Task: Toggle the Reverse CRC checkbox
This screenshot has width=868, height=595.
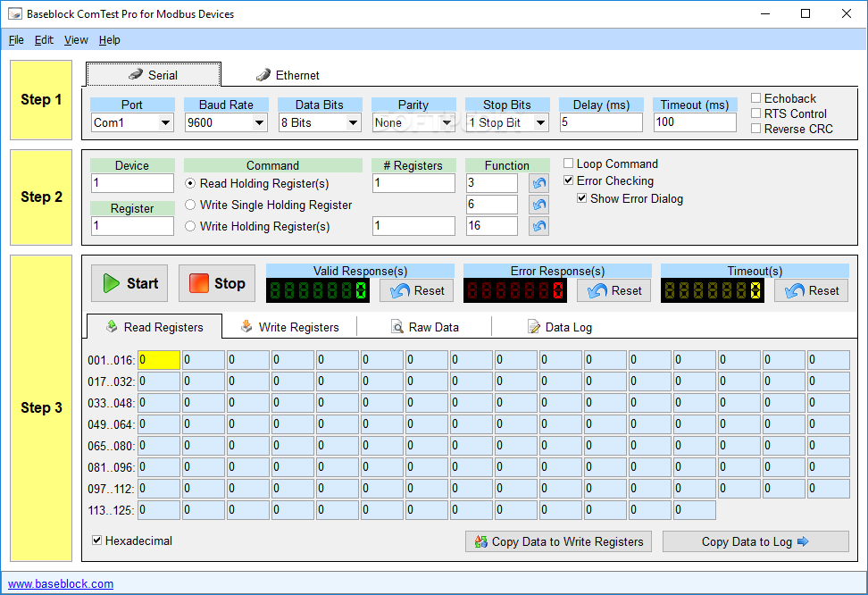Action: (755, 129)
